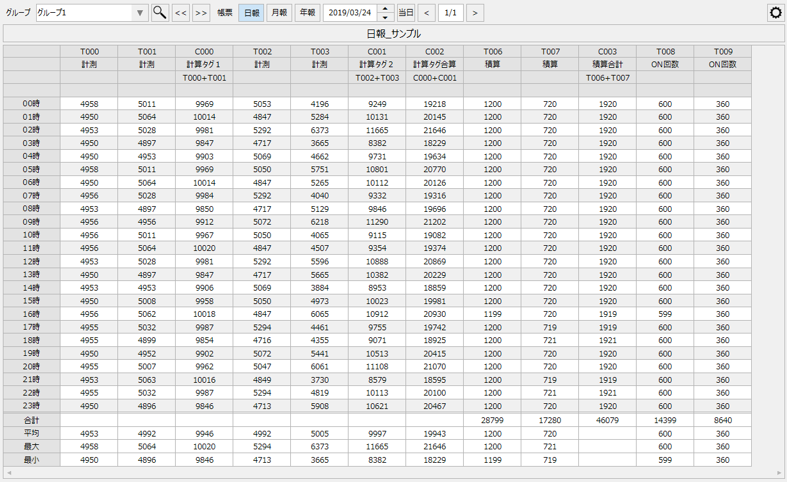Click the magnifying glass search icon
Viewport: 787px width, 483px height.
pos(159,13)
